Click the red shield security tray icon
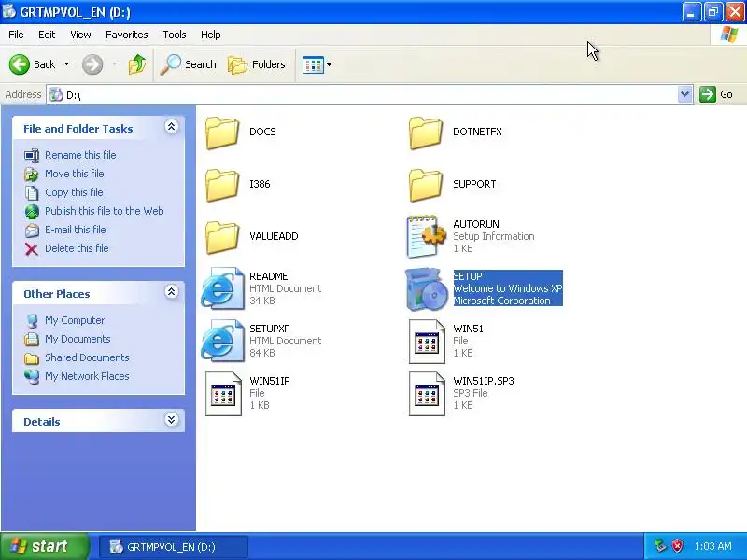 pyautogui.click(x=677, y=546)
